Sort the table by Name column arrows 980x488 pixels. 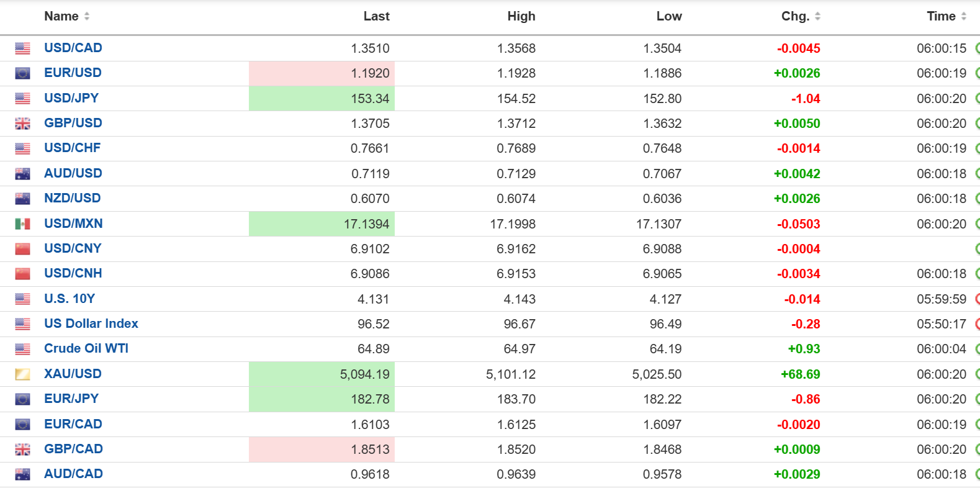pyautogui.click(x=87, y=17)
